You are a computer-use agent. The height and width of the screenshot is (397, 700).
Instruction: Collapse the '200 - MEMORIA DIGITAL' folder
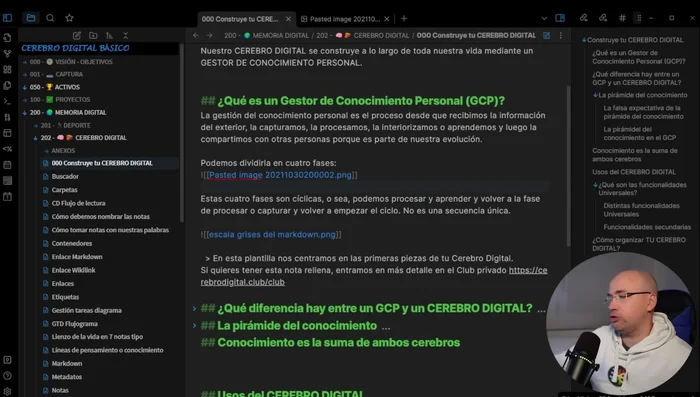[x=25, y=113]
